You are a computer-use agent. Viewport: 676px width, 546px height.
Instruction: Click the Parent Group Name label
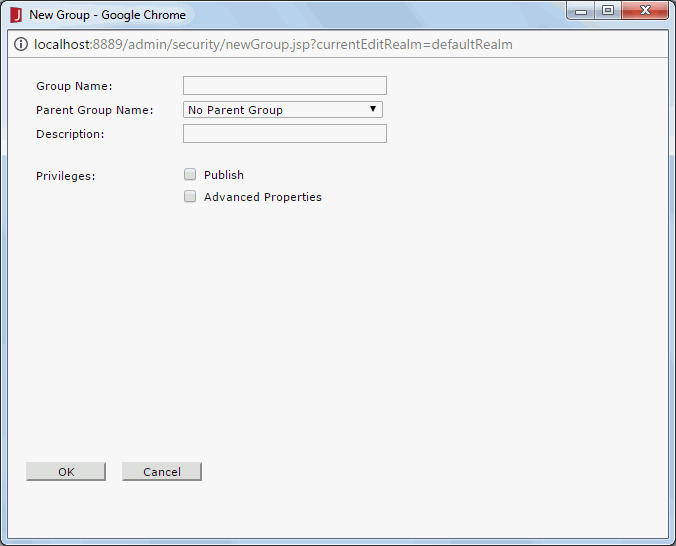tap(94, 110)
